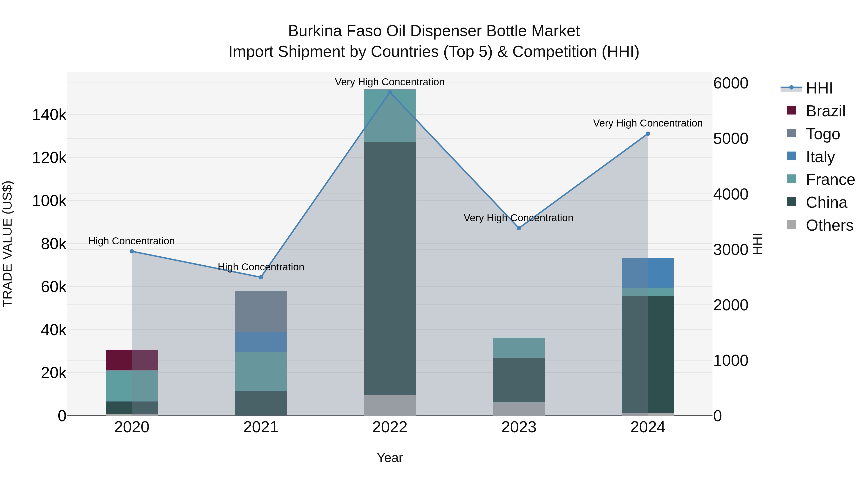The image size is (868, 488).
Task: Click the 'TRADE VALUE (US$)' axis title
Action: [x=7, y=244]
